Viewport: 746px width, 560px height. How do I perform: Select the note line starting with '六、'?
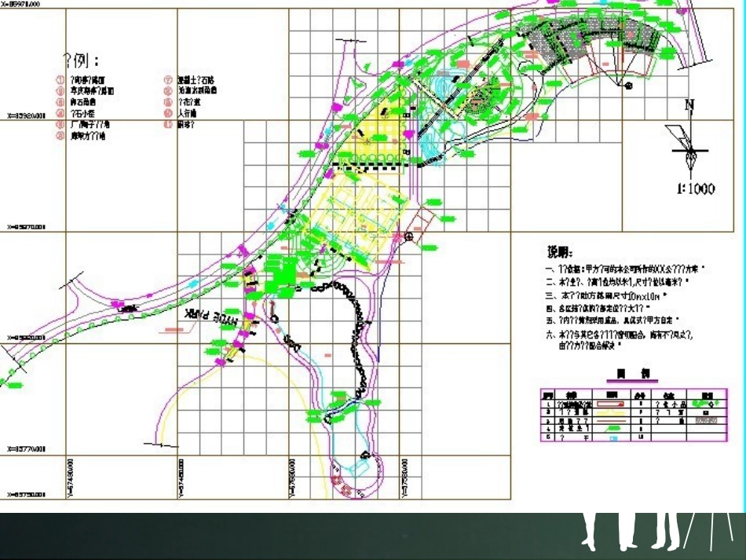point(620,340)
